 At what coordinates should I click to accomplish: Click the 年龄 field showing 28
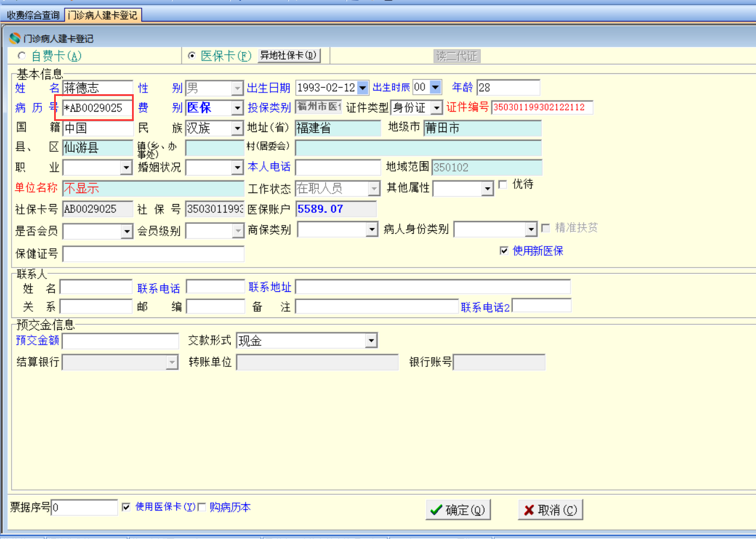coord(508,88)
